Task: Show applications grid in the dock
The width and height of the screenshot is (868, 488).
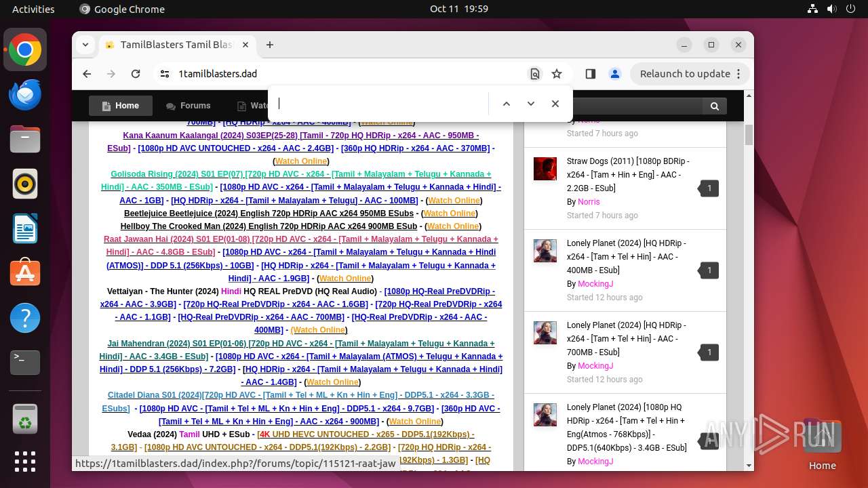Action: point(25,462)
